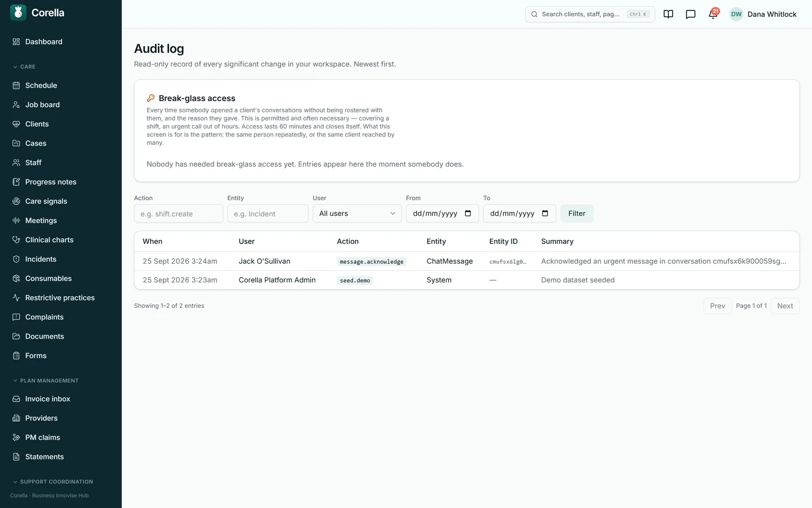Select the message.acknowledge action tag
The width and height of the screenshot is (812, 508).
(x=371, y=262)
